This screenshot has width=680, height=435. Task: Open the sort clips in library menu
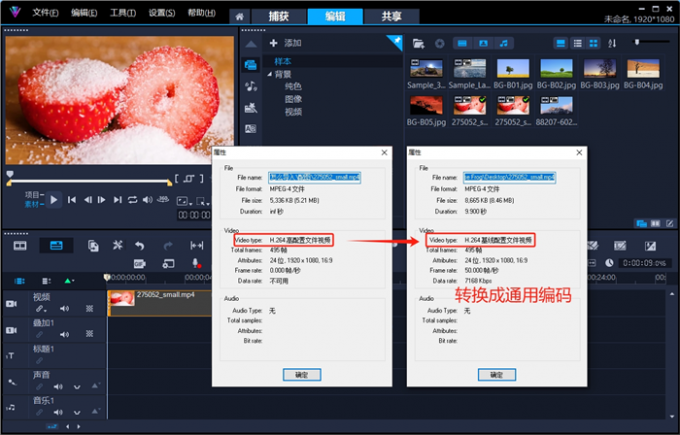[x=612, y=43]
